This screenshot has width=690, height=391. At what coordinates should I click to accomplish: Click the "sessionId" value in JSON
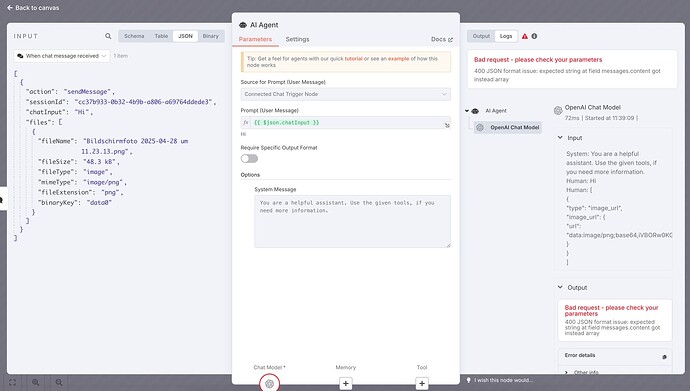(144, 102)
